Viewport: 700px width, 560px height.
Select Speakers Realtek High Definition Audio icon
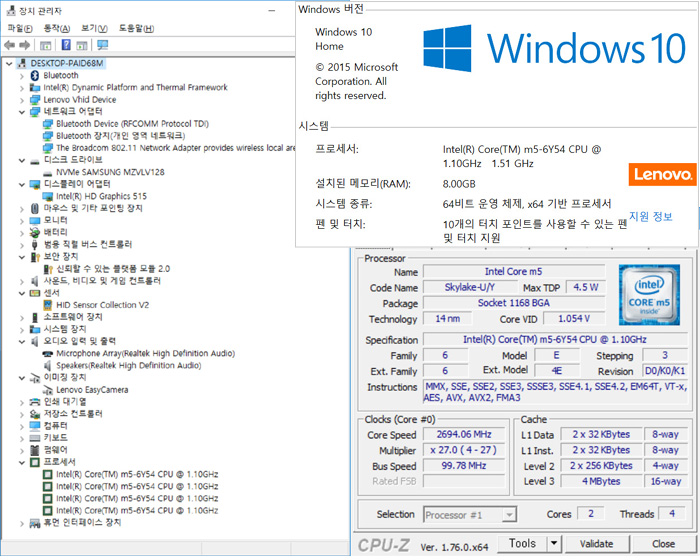(x=47, y=366)
